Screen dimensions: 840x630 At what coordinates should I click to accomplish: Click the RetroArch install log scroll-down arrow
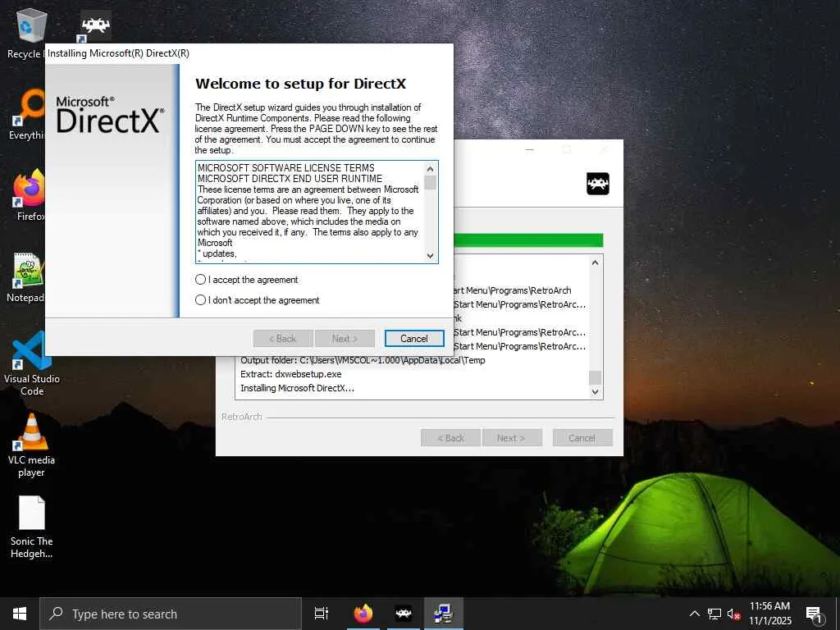pyautogui.click(x=595, y=391)
